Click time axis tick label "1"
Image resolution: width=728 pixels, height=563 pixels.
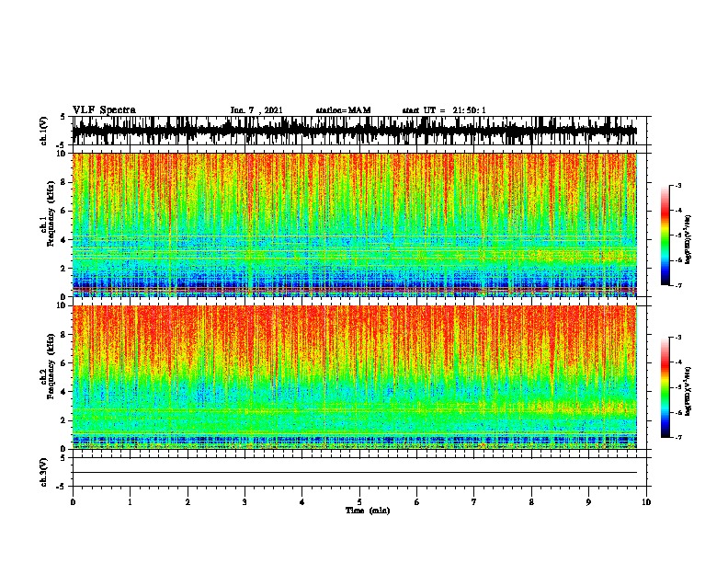[130, 502]
